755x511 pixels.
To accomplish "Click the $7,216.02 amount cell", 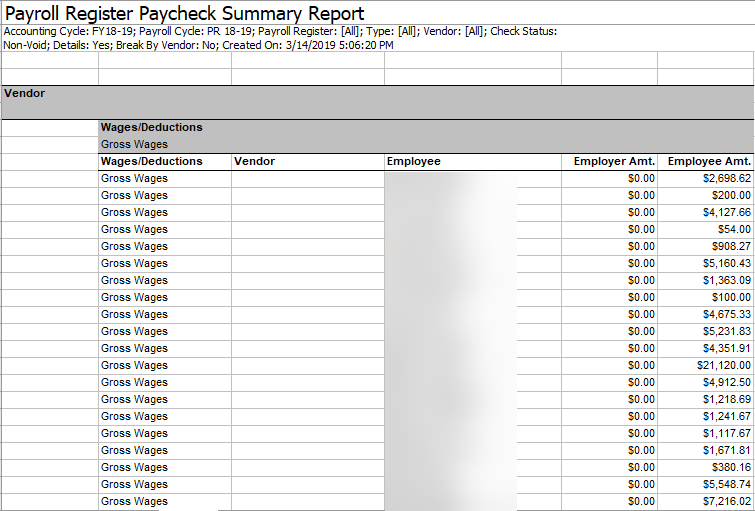I will pos(726,501).
